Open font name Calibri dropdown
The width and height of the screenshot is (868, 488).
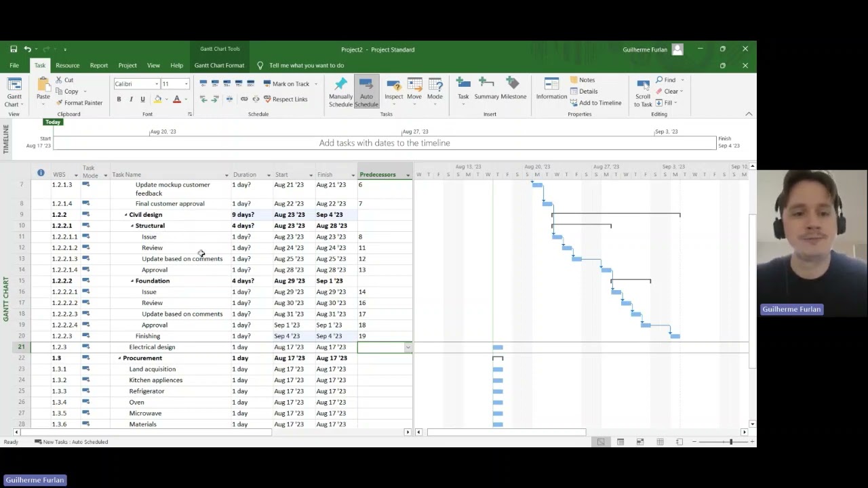[157, 84]
